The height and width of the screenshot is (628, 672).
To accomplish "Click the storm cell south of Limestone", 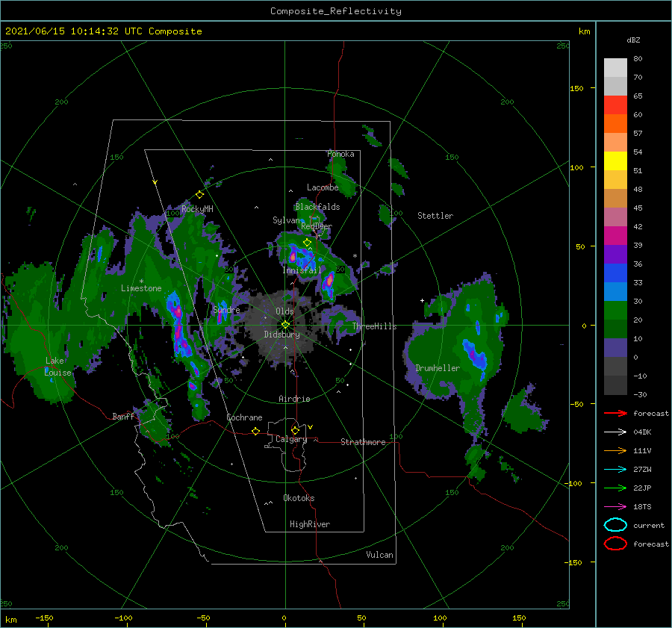I will pyautogui.click(x=179, y=326).
